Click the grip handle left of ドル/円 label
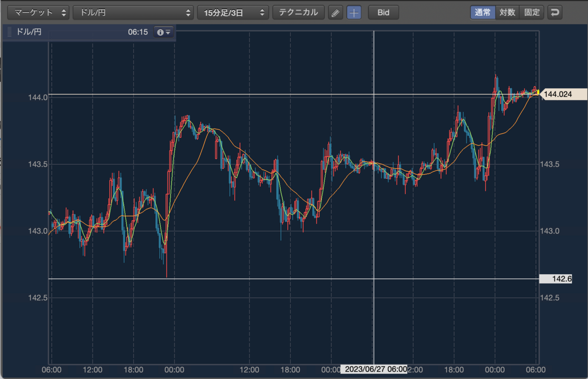Image resolution: width=588 pixels, height=379 pixels. click(x=9, y=32)
